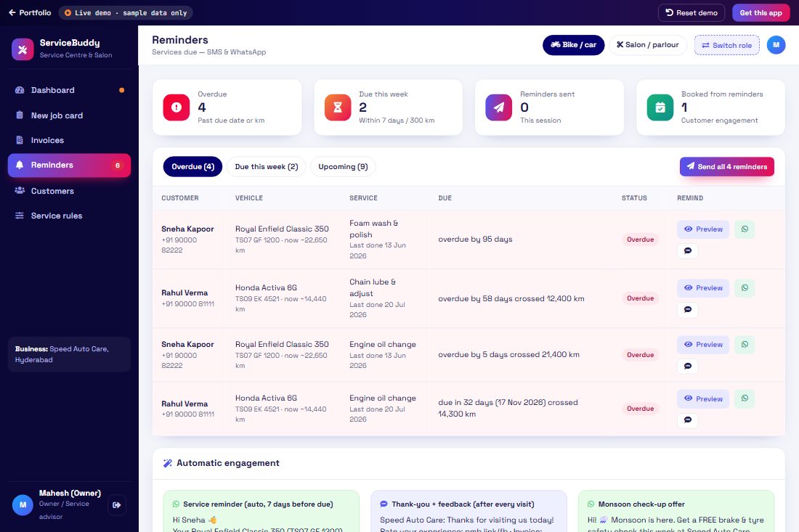
Task: Click Overdue badge in 95 days row
Action: click(x=640, y=240)
